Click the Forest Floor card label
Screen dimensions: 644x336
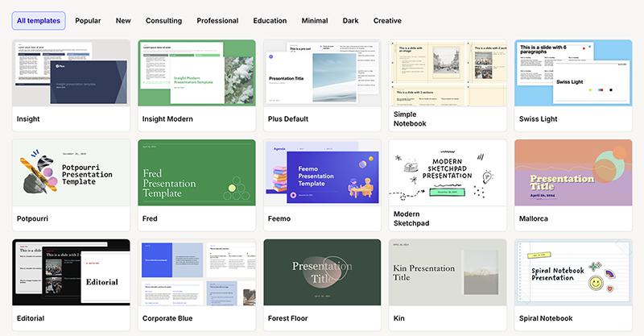pyautogui.click(x=288, y=318)
